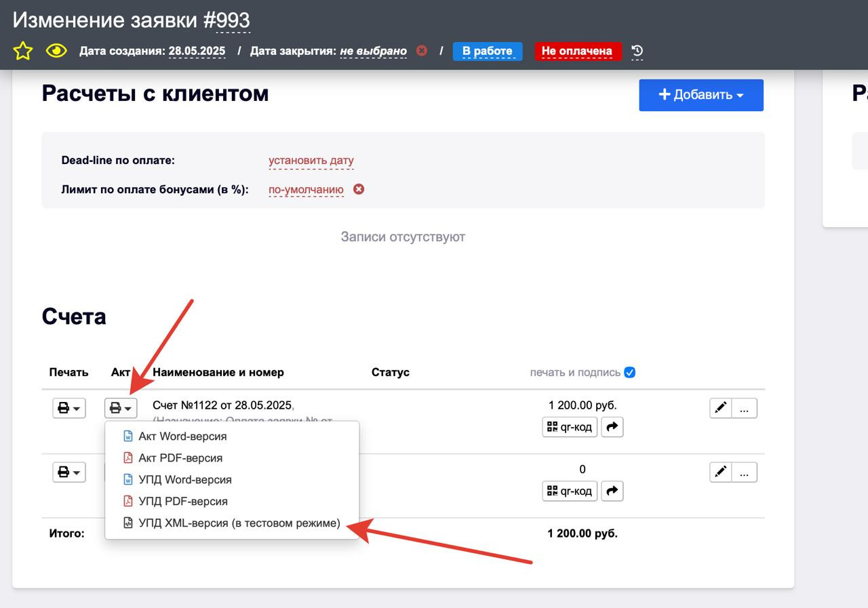
Task: Open the request history clock icon
Action: [637, 51]
